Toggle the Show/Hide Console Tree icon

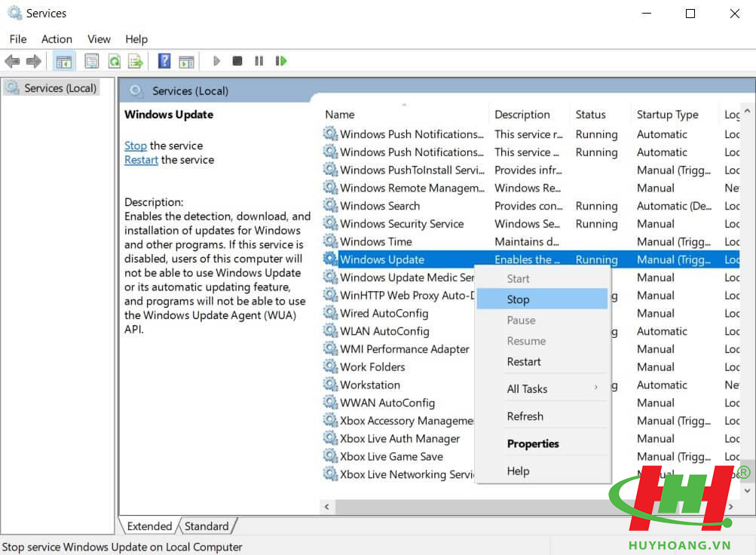coord(63,61)
